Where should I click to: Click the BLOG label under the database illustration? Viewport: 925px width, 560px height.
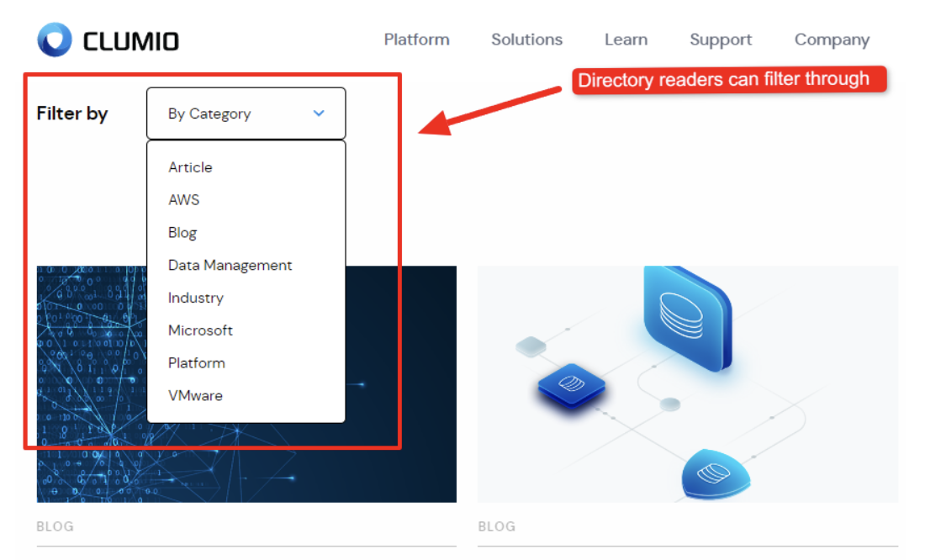[x=496, y=526]
